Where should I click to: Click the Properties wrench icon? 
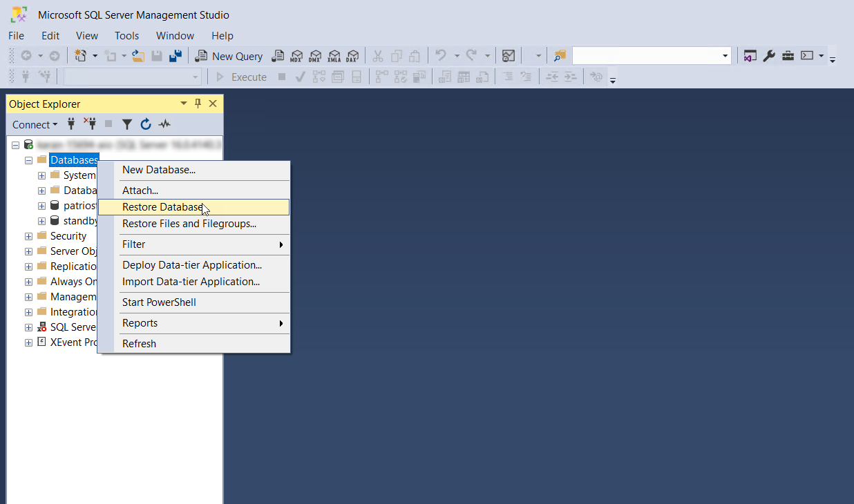pos(769,56)
